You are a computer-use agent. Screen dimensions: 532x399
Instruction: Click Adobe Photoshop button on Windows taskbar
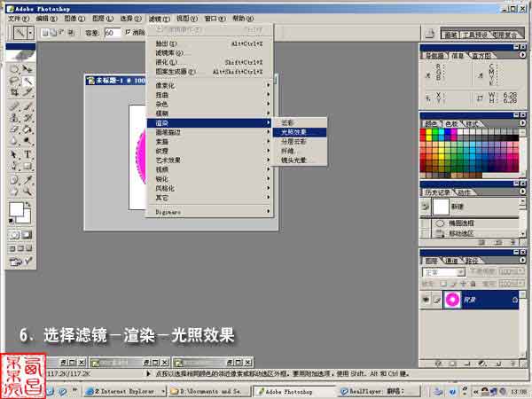293,391
